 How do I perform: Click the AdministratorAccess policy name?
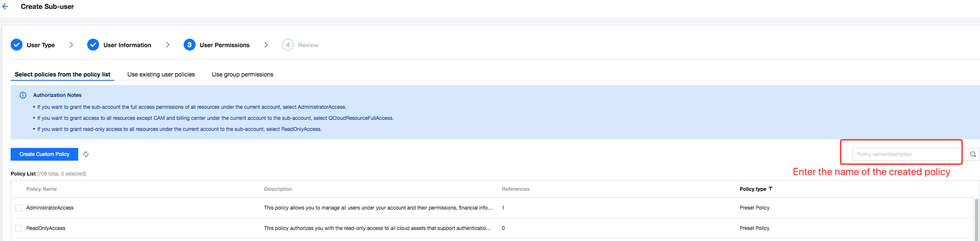tap(50, 208)
